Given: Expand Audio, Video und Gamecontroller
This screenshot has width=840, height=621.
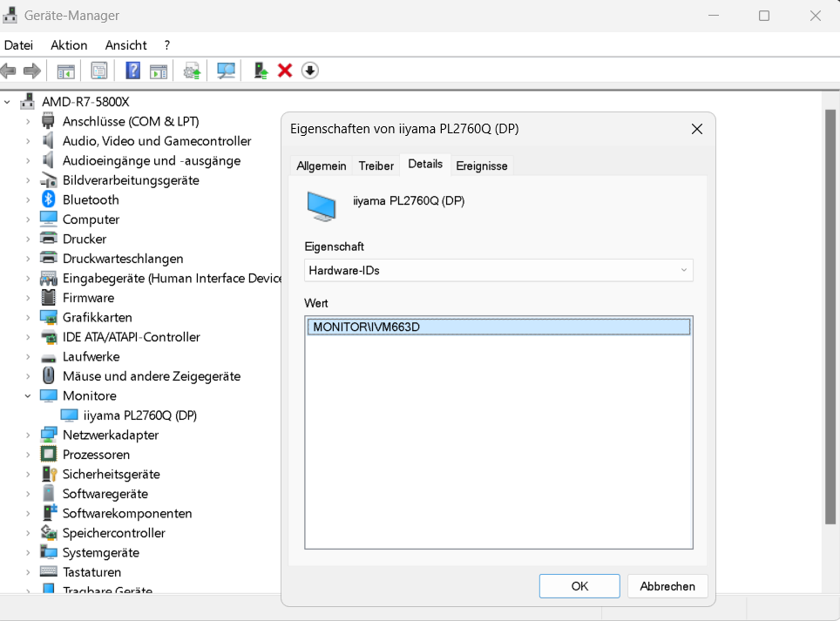Looking at the screenshot, I should point(28,141).
